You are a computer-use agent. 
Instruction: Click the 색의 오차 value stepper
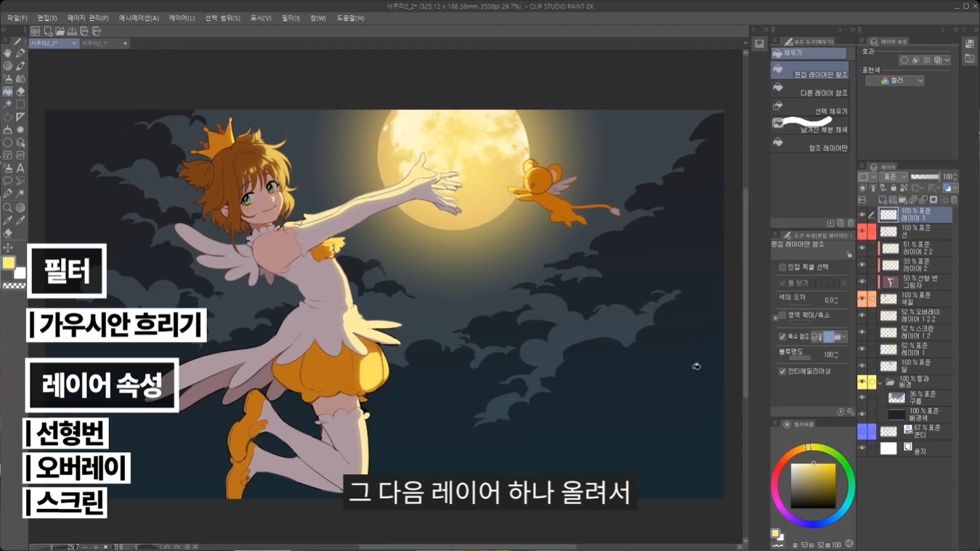[837, 300]
